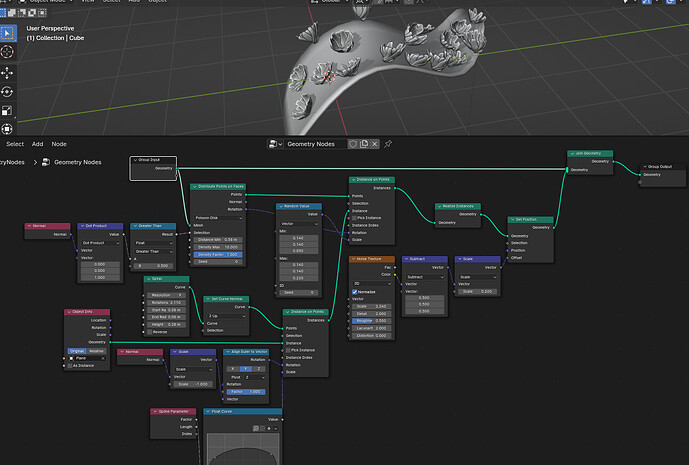The width and height of the screenshot is (689, 465).
Task: Click the Float Curve zoom icon
Action: point(256,428)
